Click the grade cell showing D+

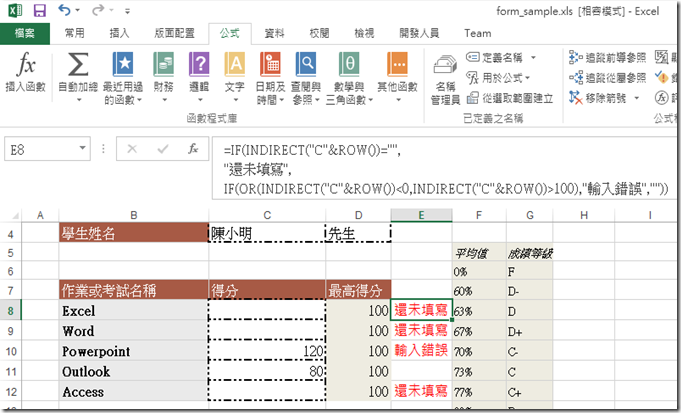[x=529, y=331]
